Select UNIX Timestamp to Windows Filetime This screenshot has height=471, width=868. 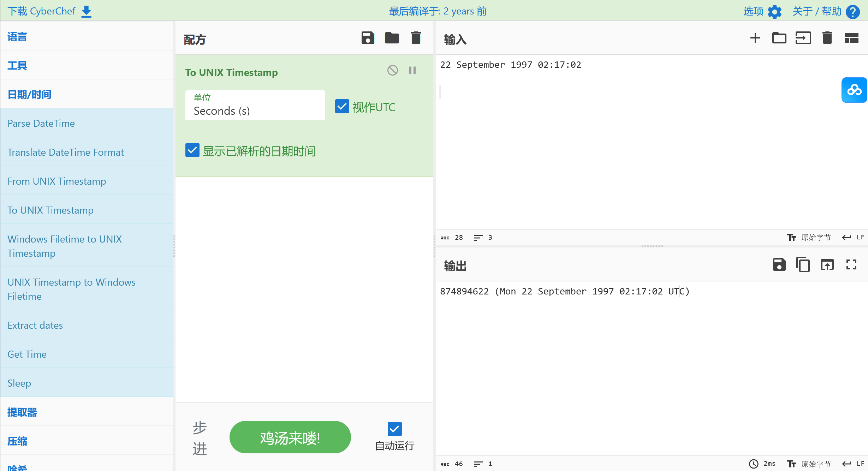[x=87, y=289]
